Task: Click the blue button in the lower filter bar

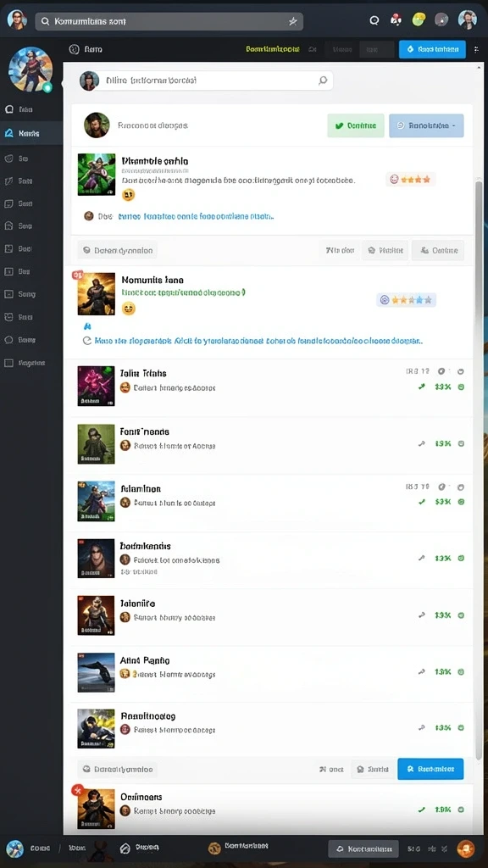Action: coord(430,769)
